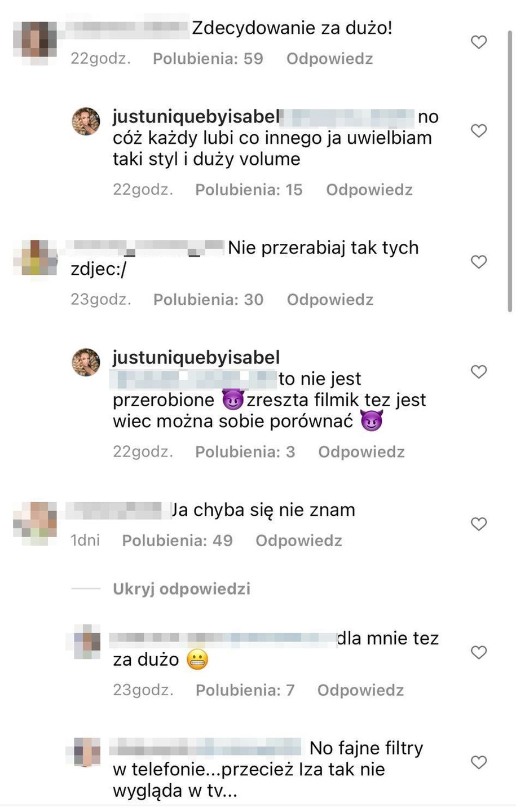Like the 'duży volume' reply with heart

(x=479, y=131)
